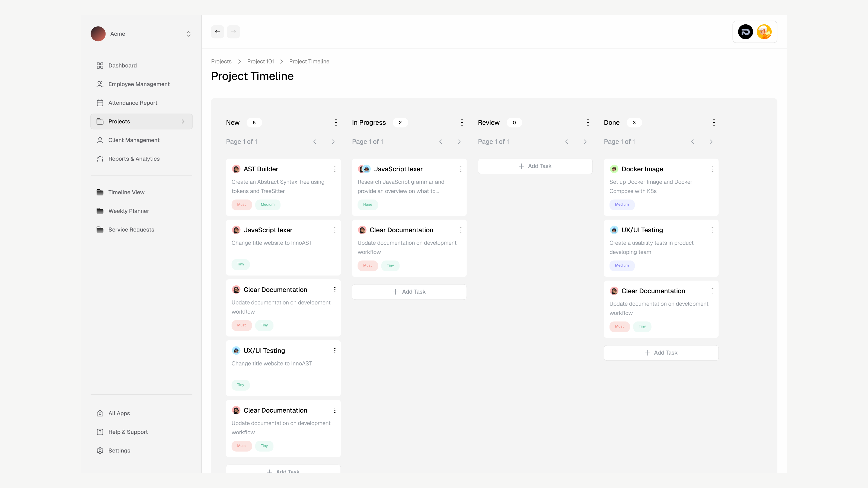This screenshot has height=488, width=868.
Task: Open the New column three-dot menu
Action: [336, 123]
